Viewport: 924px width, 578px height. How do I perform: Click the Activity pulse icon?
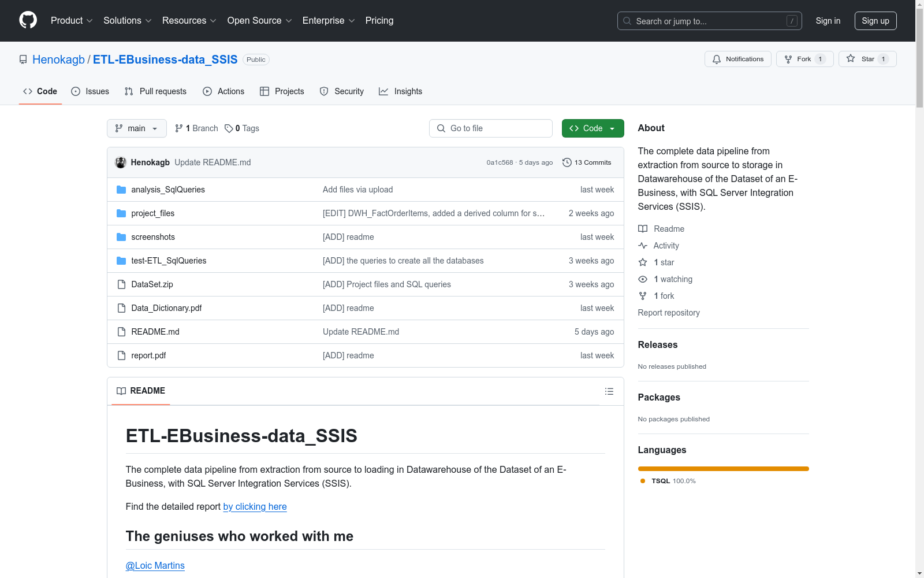coord(643,246)
